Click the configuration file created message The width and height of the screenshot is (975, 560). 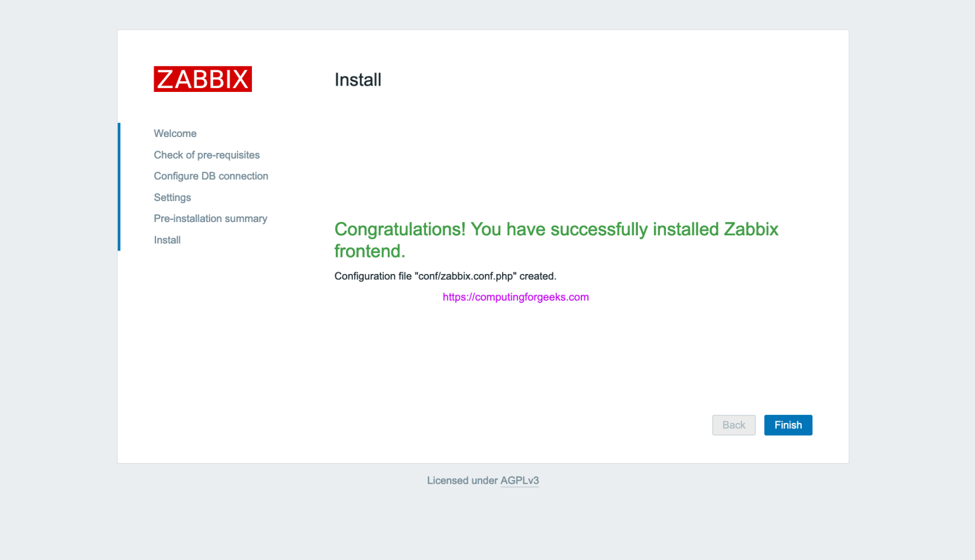(x=445, y=276)
